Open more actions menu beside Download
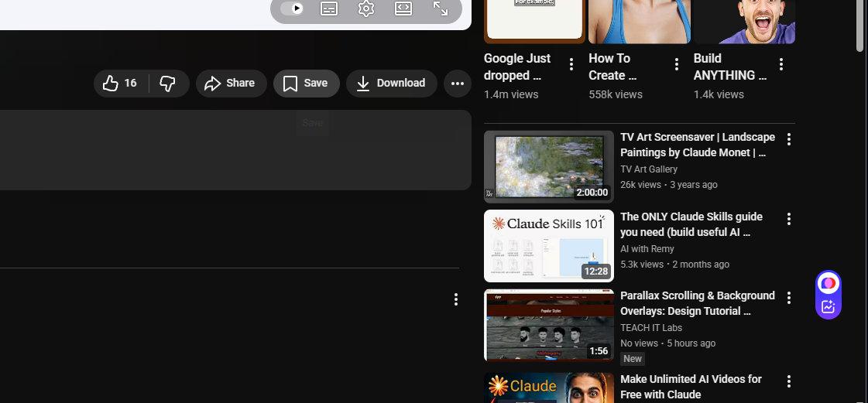Screen dimensions: 868x403 458,84
